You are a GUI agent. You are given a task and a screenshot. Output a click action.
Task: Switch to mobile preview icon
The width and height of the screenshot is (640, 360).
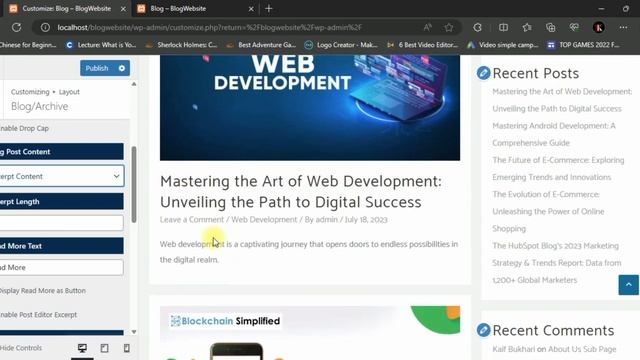point(127,348)
